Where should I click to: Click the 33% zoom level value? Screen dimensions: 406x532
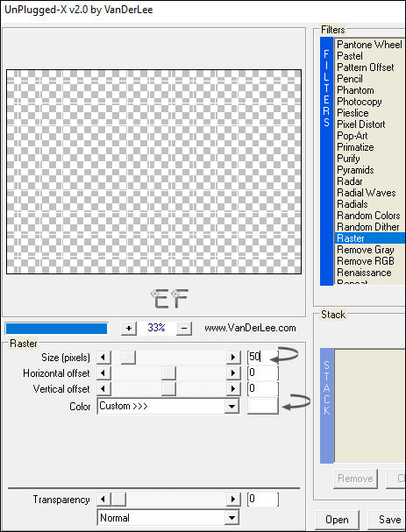(x=156, y=328)
